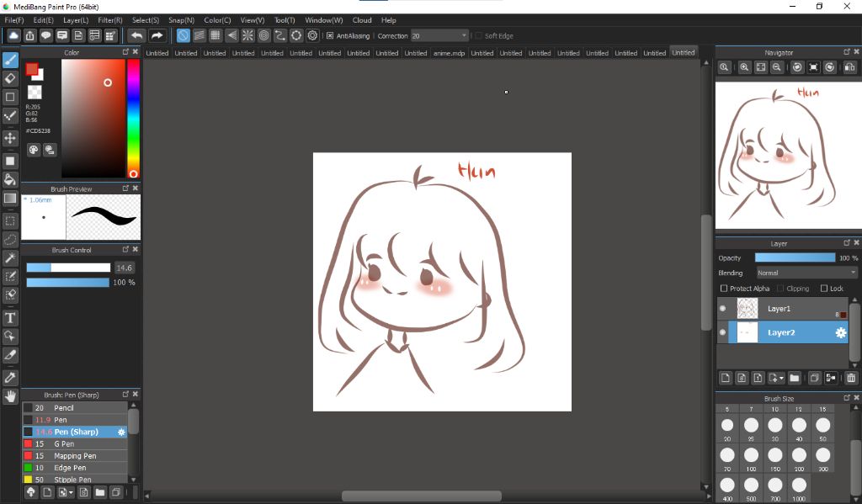This screenshot has height=504, width=862.
Task: Delete layer using trash icon
Action: tap(851, 379)
